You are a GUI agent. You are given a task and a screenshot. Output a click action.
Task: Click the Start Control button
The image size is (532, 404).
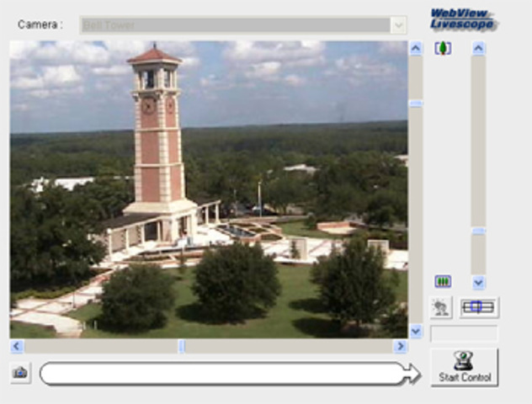click(x=464, y=367)
